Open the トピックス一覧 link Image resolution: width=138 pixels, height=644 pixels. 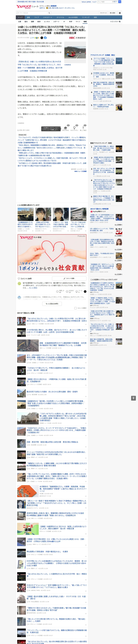[115, 21]
